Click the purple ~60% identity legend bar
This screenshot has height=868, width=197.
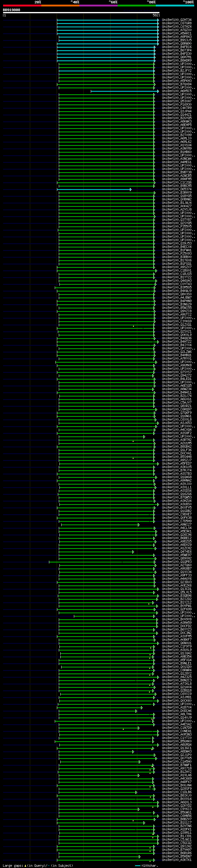pyautogui.click(x=99, y=6)
